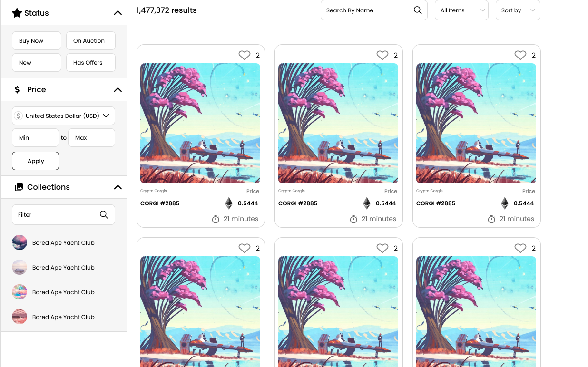Click heart icon on second row first card
588x367 pixels.
pyautogui.click(x=245, y=248)
